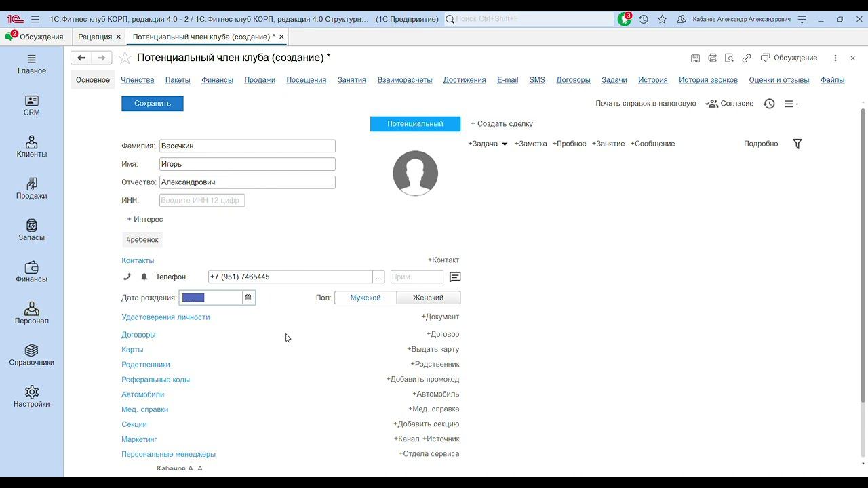Switch to the Финансы tab
The width and height of the screenshot is (868, 488).
click(x=217, y=80)
